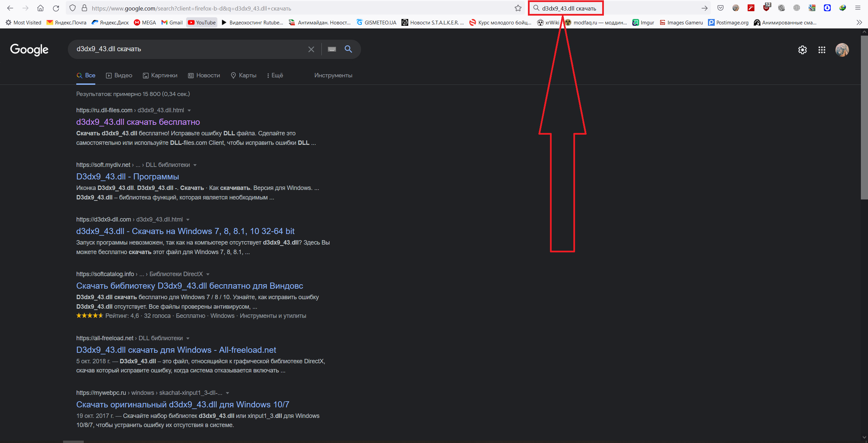
Task: Expand options arrow for ru.dll-files.com result
Action: pos(189,111)
